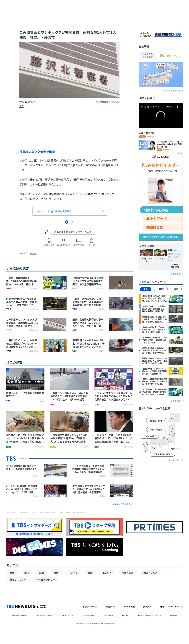This screenshot has height=644, width=189.
Task: Select the 週間 ranking tab
Action: pos(176,289)
